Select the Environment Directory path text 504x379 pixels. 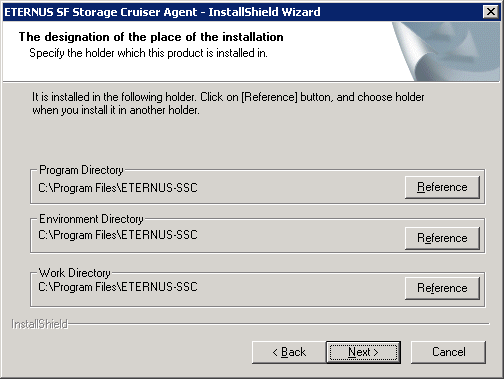click(118, 235)
